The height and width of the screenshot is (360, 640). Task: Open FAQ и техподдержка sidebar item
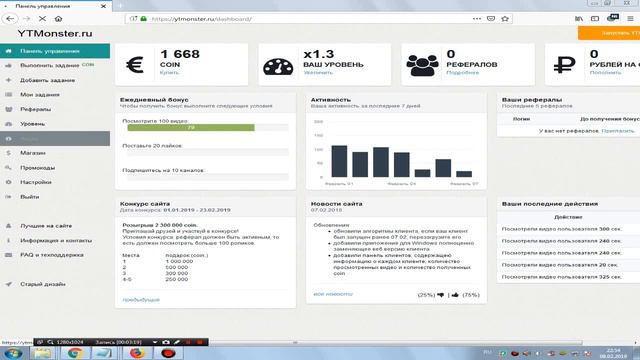coord(55,255)
